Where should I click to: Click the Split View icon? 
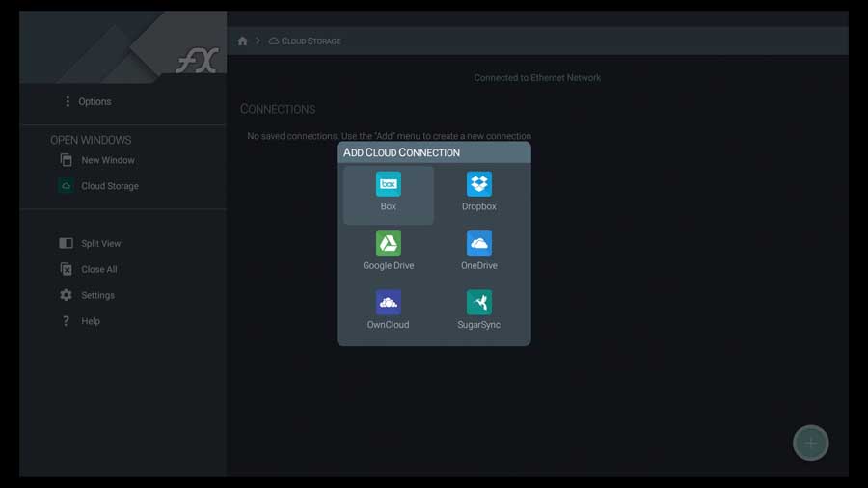[66, 243]
